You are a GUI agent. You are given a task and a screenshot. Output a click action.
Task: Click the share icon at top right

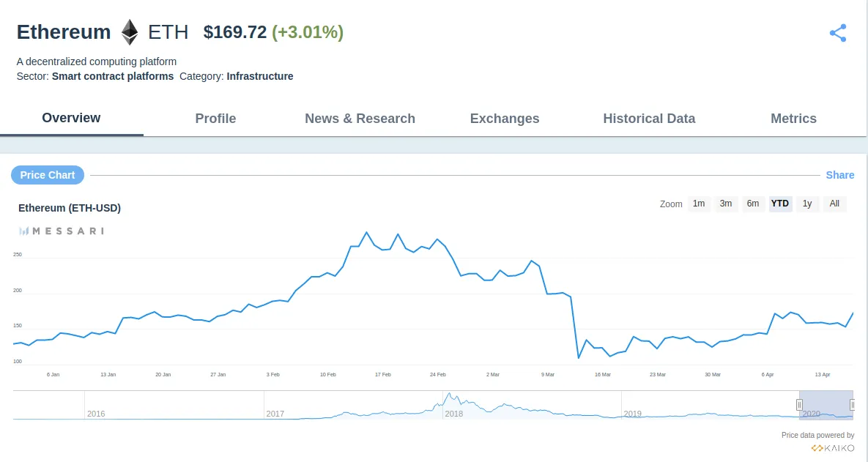click(x=838, y=33)
